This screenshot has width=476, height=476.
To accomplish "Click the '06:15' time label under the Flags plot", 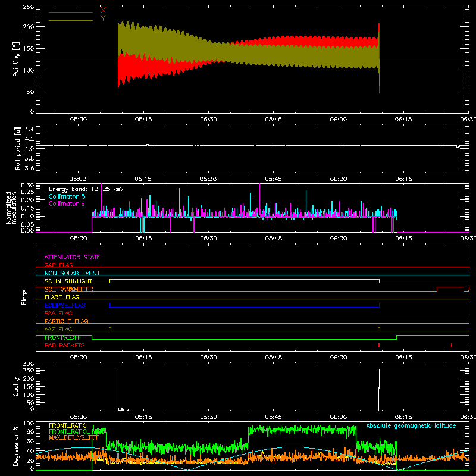I will pos(403,358).
